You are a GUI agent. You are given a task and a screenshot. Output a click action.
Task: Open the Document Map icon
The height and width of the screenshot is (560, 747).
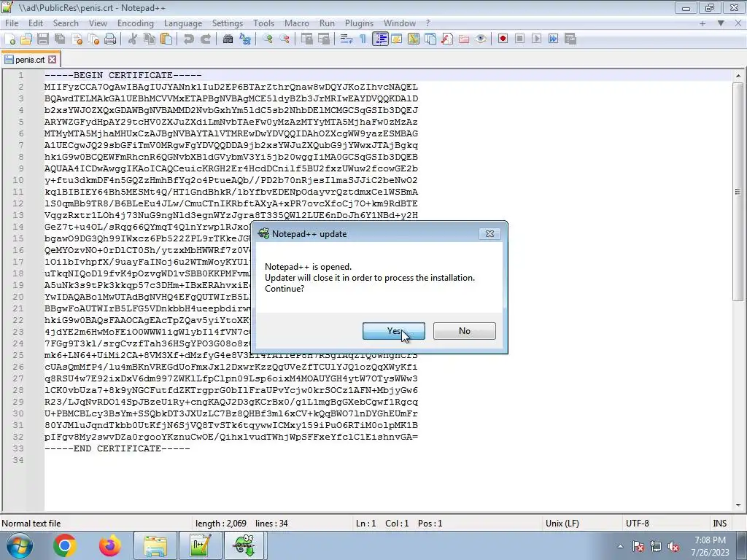pos(413,39)
